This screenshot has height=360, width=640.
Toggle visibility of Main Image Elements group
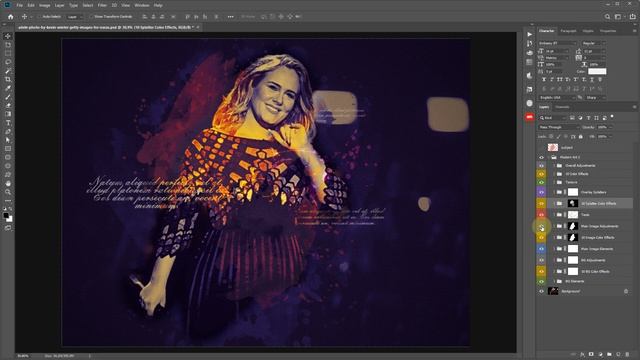click(541, 249)
